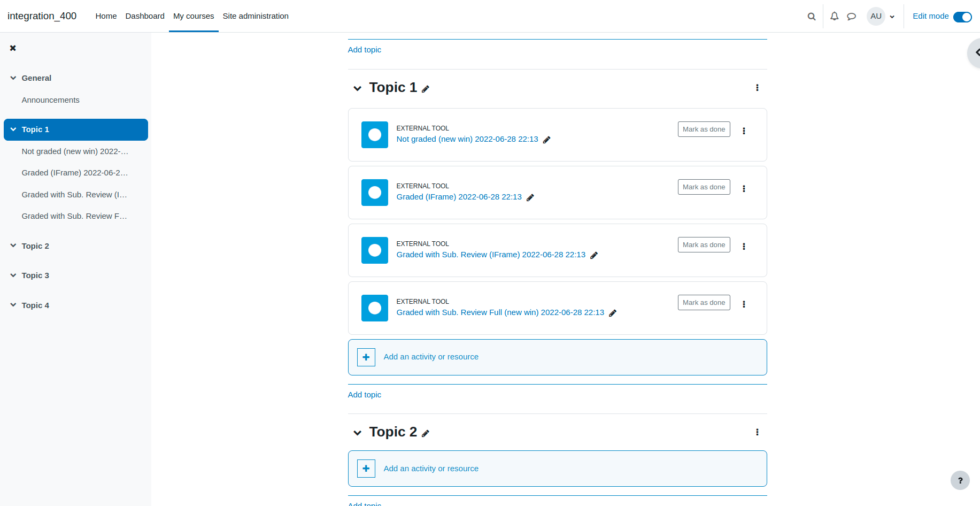The image size is (980, 506).
Task: Open actions menu for Graded with Sub. Review (IFrame)
Action: pos(744,247)
